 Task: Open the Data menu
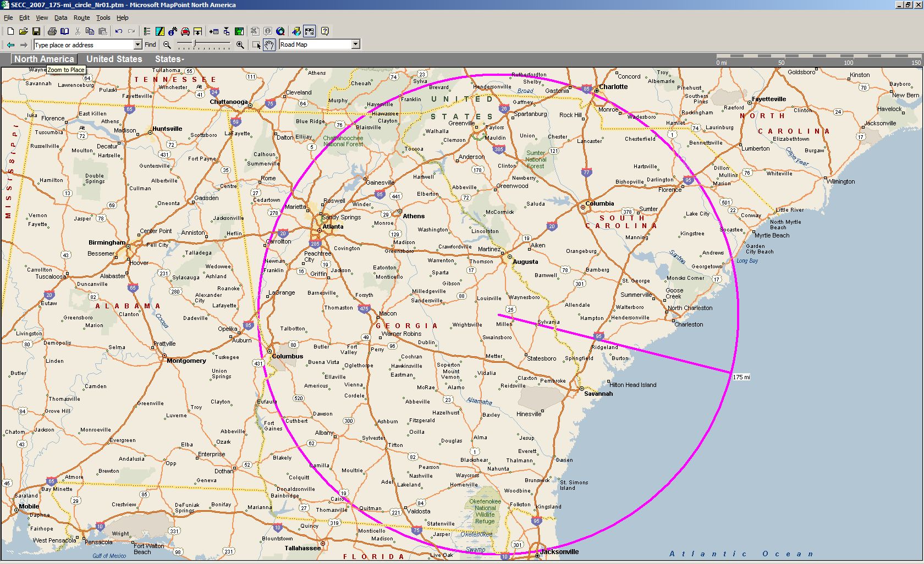pos(61,18)
